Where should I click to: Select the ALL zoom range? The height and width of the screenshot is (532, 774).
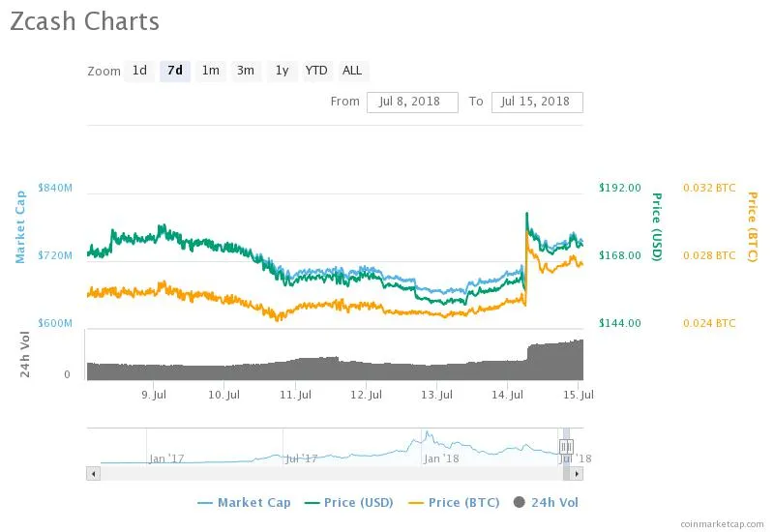(x=352, y=71)
